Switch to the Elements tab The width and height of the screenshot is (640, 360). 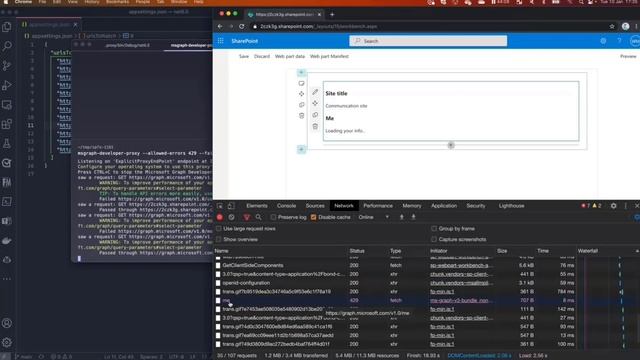coord(257,206)
